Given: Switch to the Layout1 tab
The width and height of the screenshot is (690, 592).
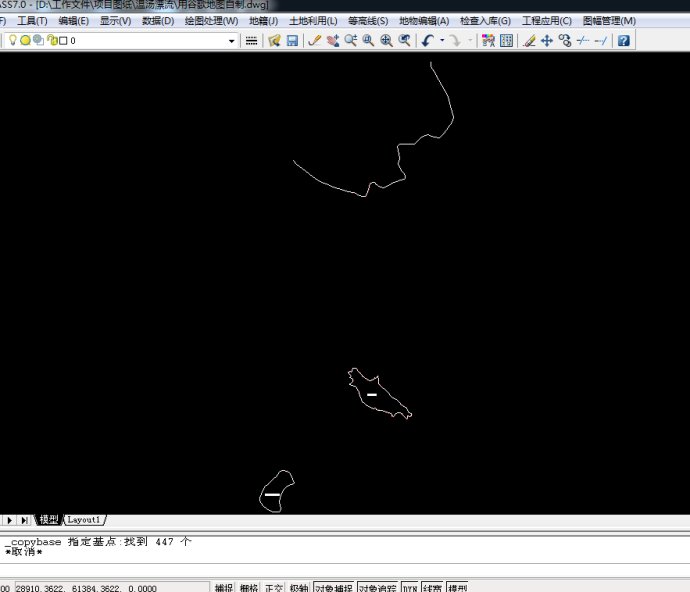Looking at the screenshot, I should tap(84, 520).
